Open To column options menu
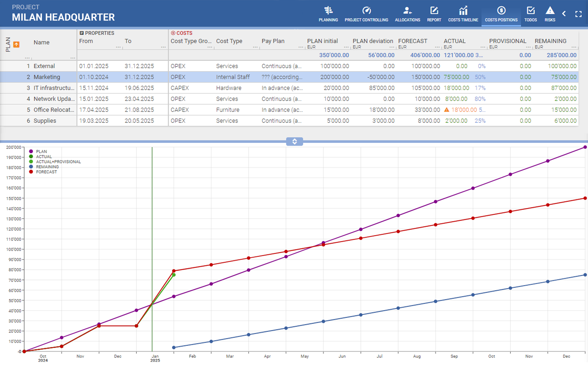 pos(163,47)
